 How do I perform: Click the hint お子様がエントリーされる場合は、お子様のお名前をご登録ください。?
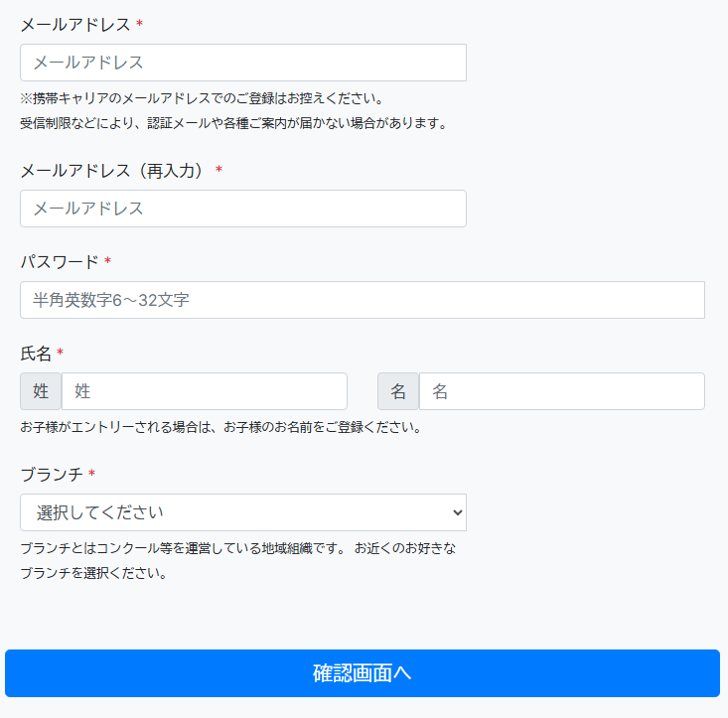tap(221, 427)
